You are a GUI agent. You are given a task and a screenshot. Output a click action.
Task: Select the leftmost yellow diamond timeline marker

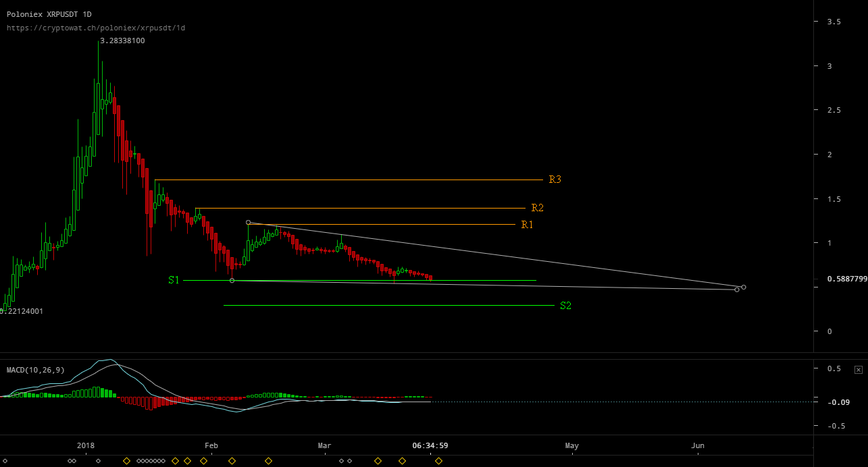click(x=126, y=461)
